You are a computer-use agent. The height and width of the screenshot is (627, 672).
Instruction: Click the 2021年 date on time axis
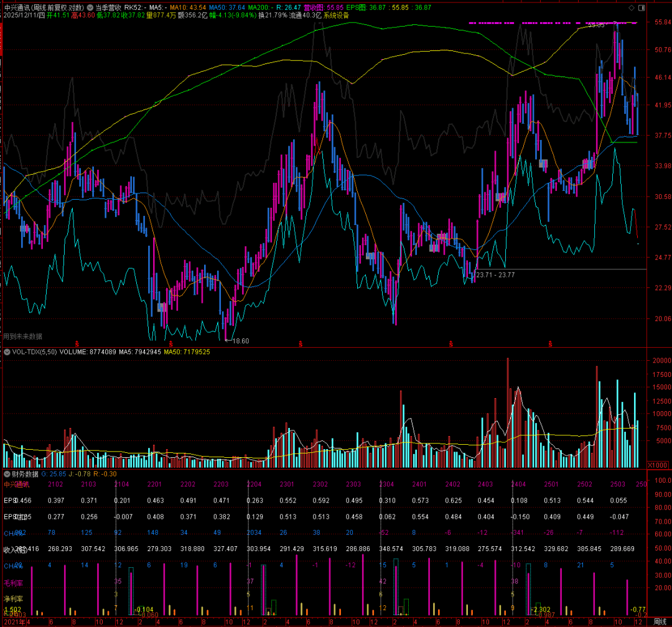[12, 622]
